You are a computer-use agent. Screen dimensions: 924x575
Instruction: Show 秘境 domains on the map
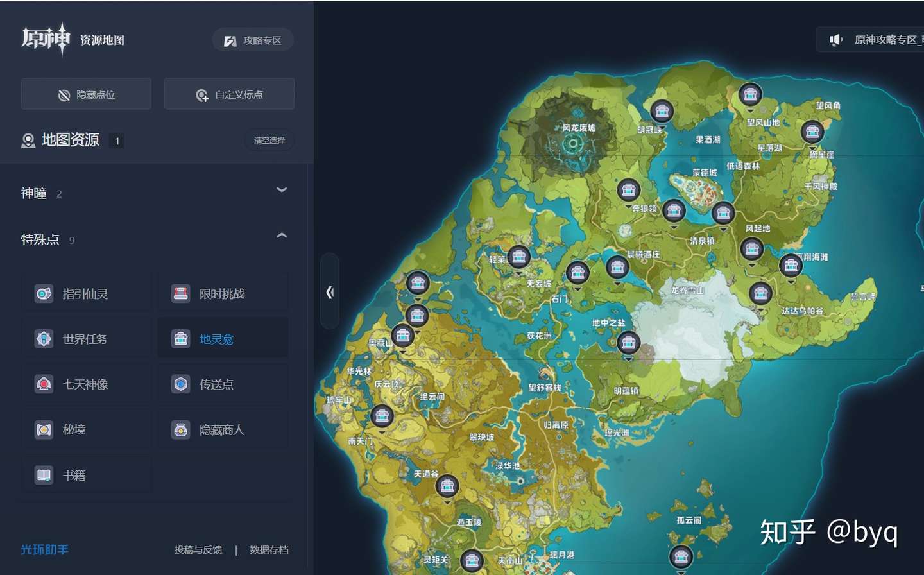[85, 429]
